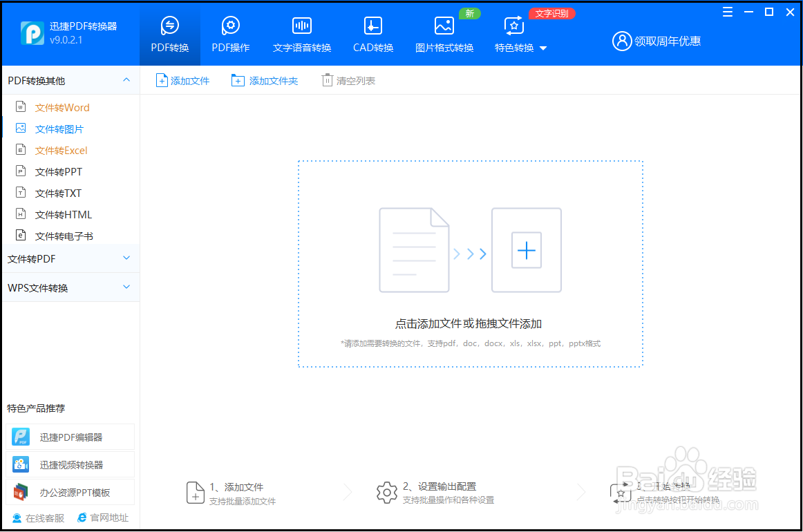Open the hamburger main menu
The width and height of the screenshot is (803, 532).
727,12
